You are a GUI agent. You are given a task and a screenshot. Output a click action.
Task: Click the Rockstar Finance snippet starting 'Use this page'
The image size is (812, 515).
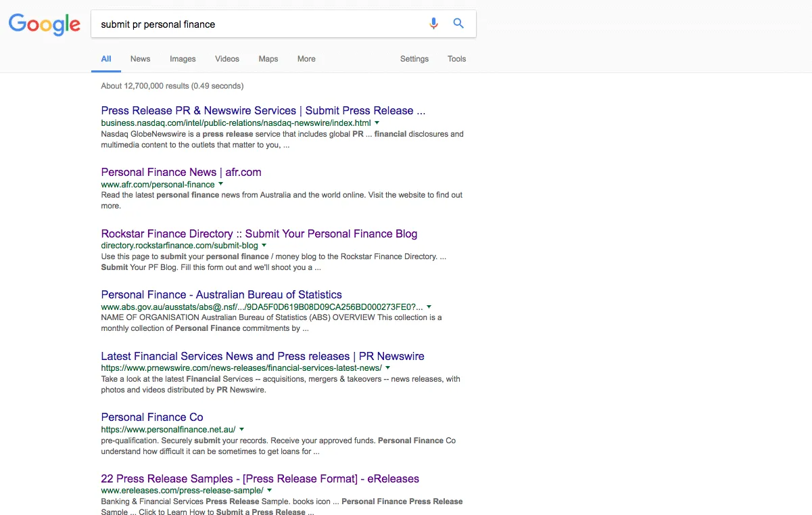click(x=274, y=261)
